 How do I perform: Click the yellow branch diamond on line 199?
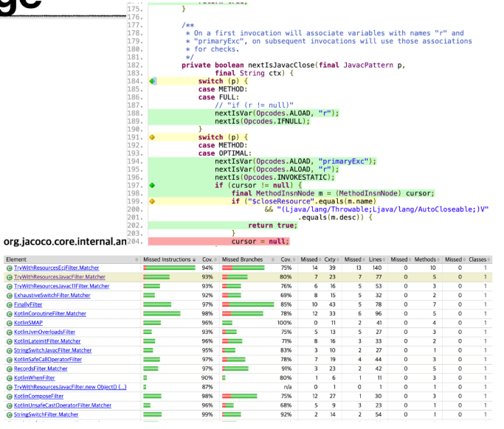[x=152, y=200]
